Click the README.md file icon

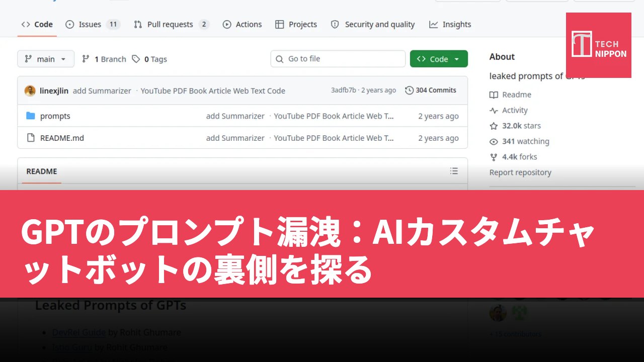[x=31, y=138]
